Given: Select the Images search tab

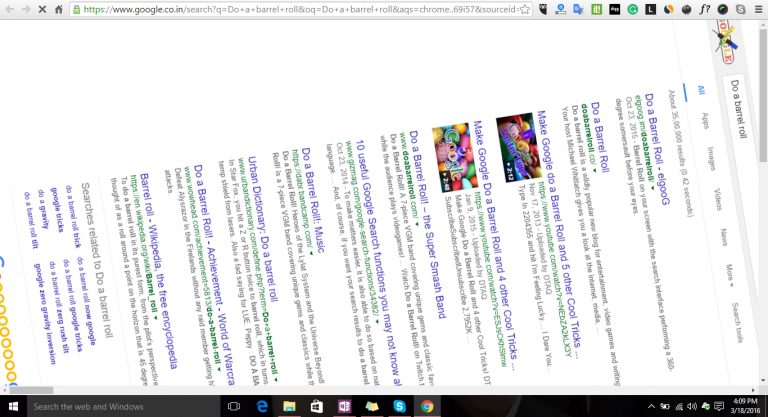Looking at the screenshot, I should [711, 158].
